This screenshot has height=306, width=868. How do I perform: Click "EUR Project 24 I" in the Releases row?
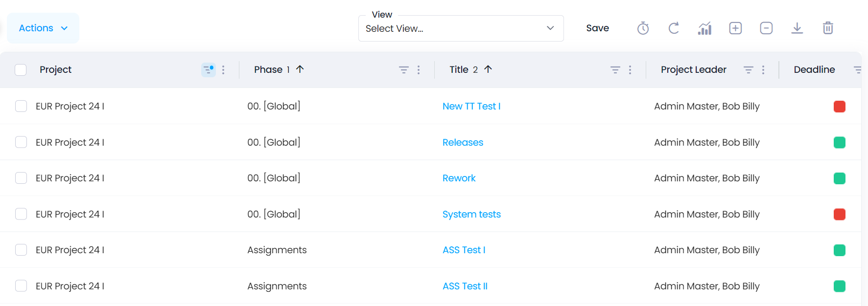(x=70, y=142)
